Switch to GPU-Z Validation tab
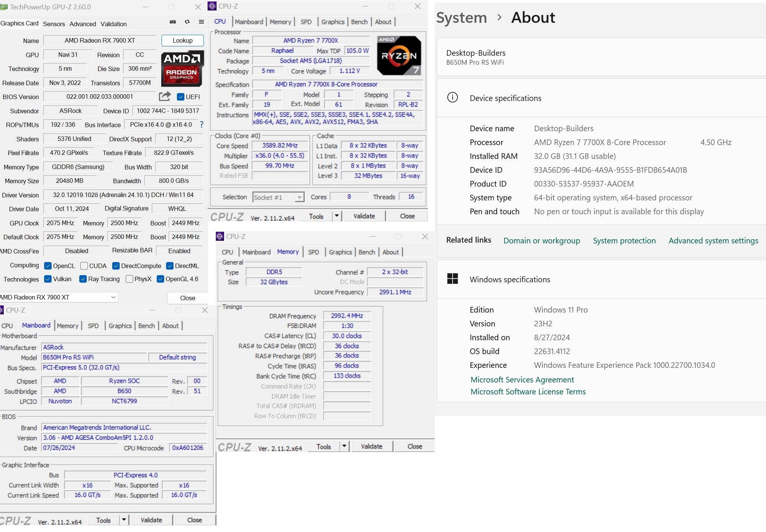Screen dimensions: 766x532 (113, 24)
